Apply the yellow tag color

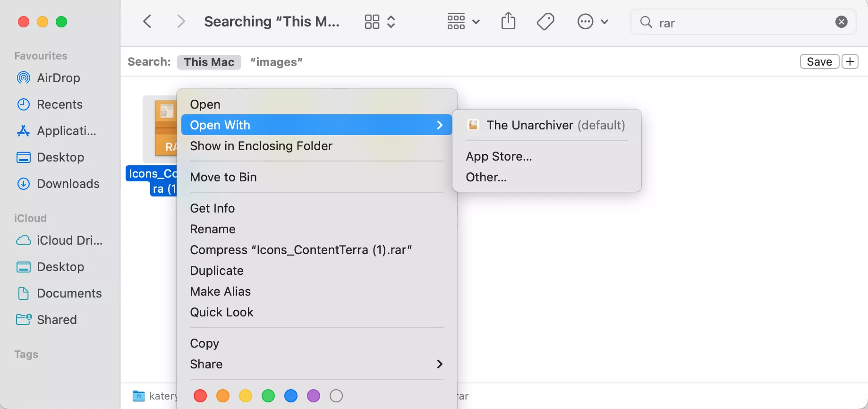[x=246, y=396]
